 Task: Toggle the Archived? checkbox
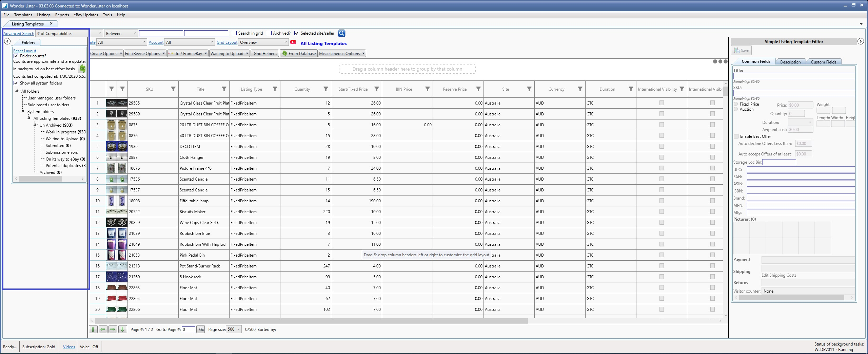click(269, 33)
